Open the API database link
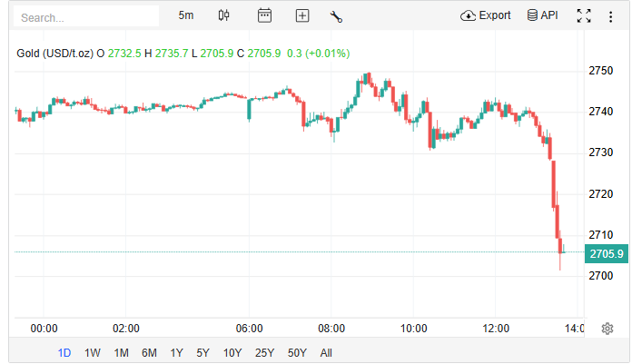The image size is (632, 364). click(542, 15)
